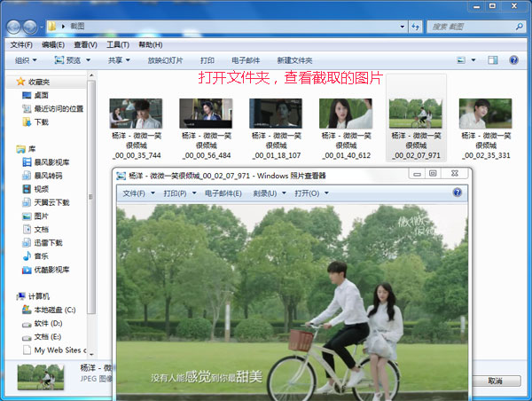This screenshot has width=532, height=401.
Task: Click the magnifier icon in the search box
Action: (x=519, y=27)
